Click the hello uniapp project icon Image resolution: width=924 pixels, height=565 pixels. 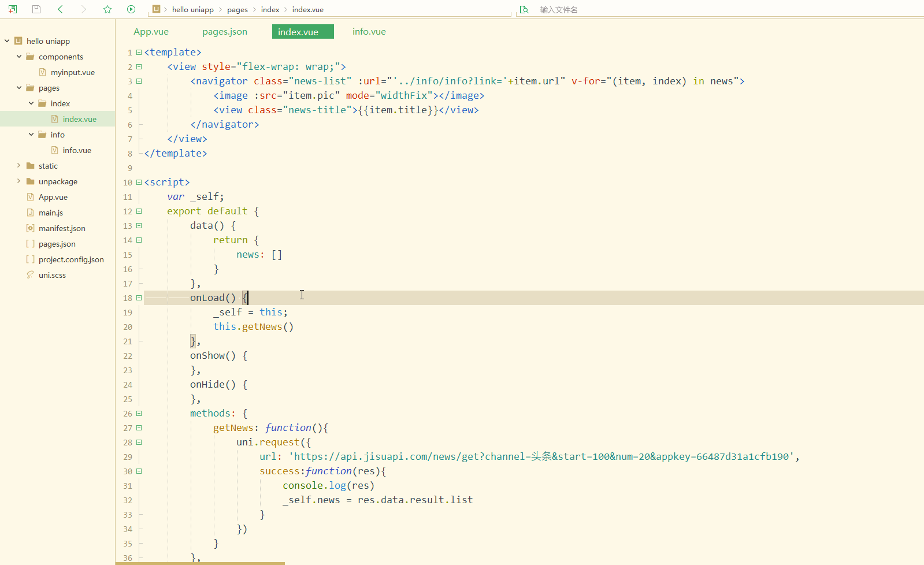click(x=18, y=41)
